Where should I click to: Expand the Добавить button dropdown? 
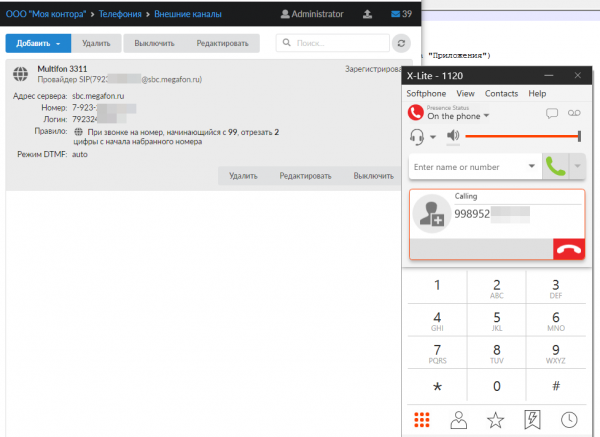[x=58, y=44]
